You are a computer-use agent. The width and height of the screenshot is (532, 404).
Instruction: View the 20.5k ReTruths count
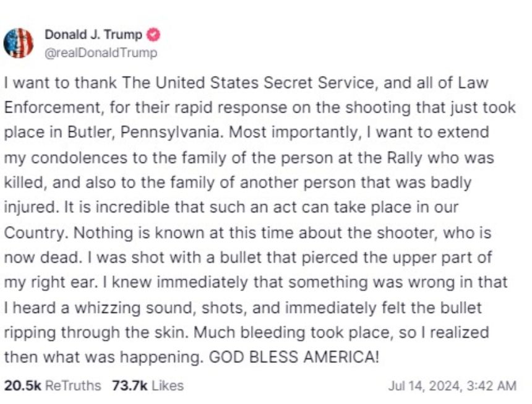pos(22,385)
